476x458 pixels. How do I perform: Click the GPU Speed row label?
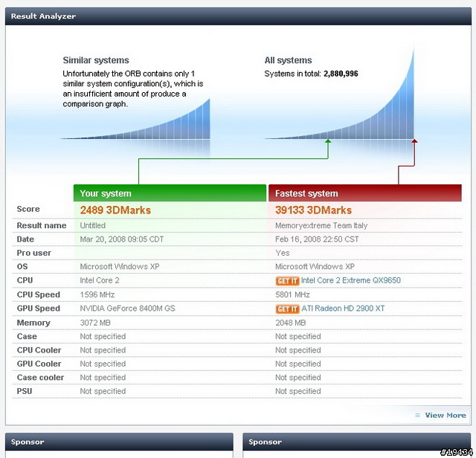click(38, 309)
